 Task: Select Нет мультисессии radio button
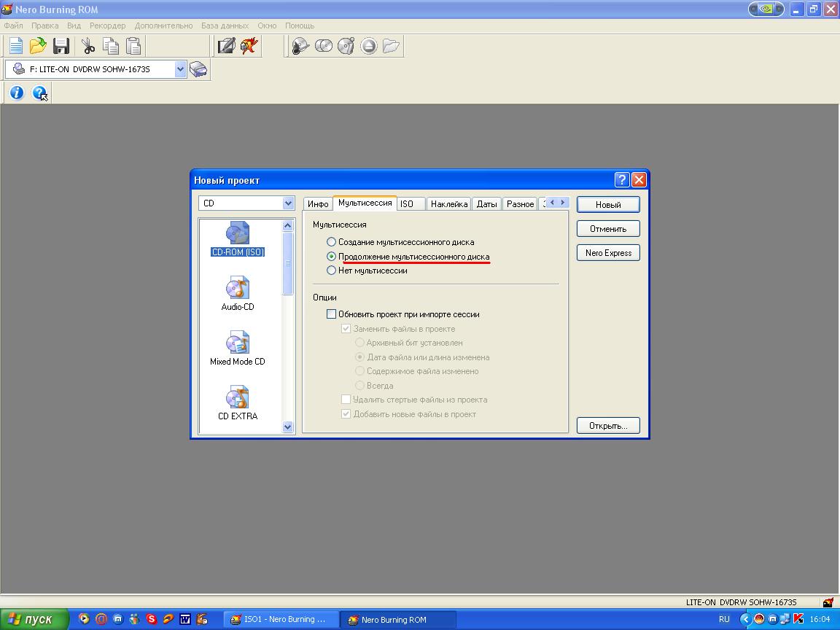(331, 271)
